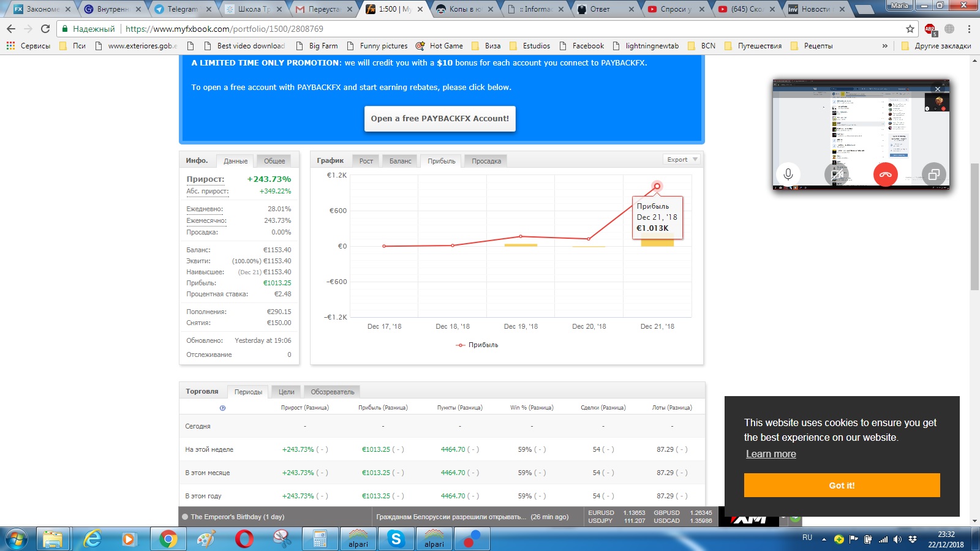Toggle the camera in Skype call overlay

click(837, 174)
